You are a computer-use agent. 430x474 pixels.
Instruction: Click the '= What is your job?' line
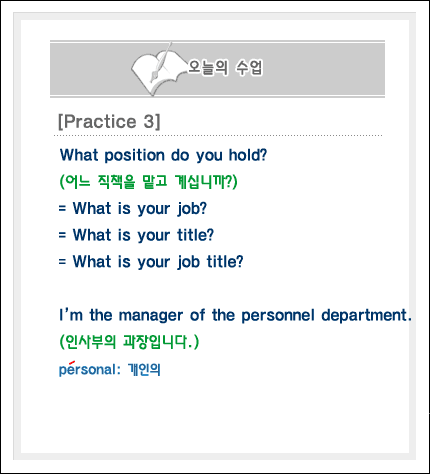pyautogui.click(x=133, y=209)
